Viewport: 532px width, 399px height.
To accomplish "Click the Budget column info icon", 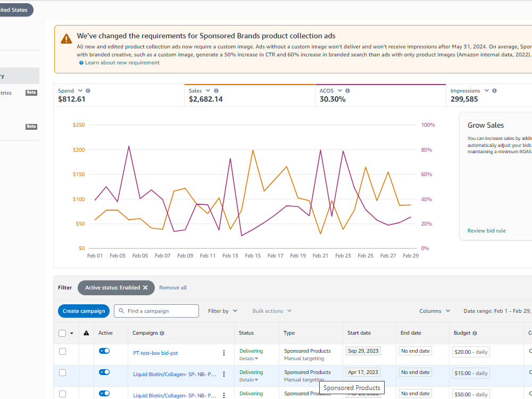I will click(x=475, y=333).
